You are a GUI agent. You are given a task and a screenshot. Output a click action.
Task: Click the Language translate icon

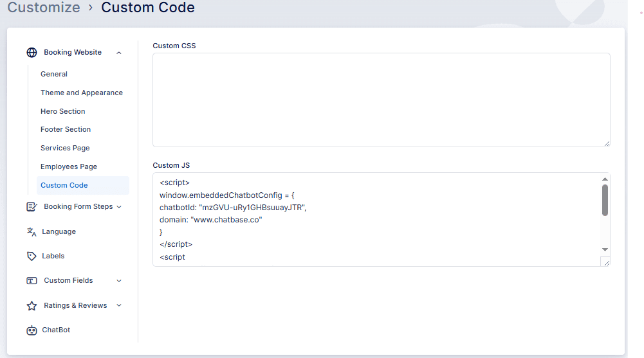(x=32, y=231)
